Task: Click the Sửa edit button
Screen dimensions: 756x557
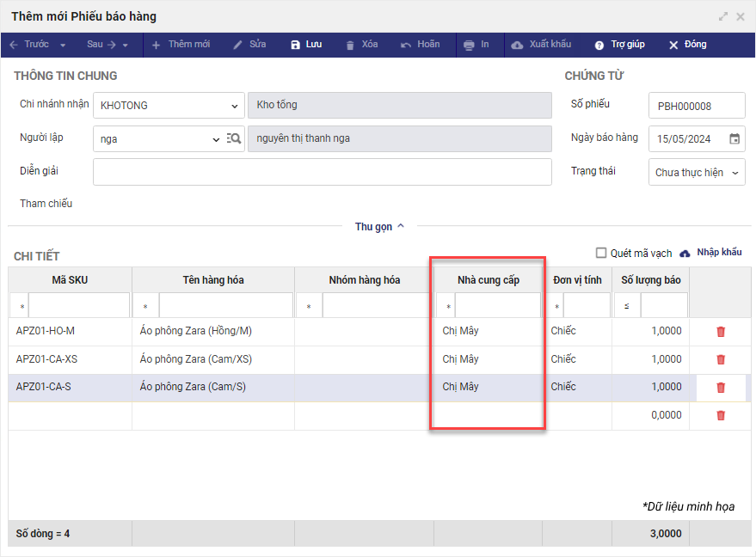Action: 249,45
